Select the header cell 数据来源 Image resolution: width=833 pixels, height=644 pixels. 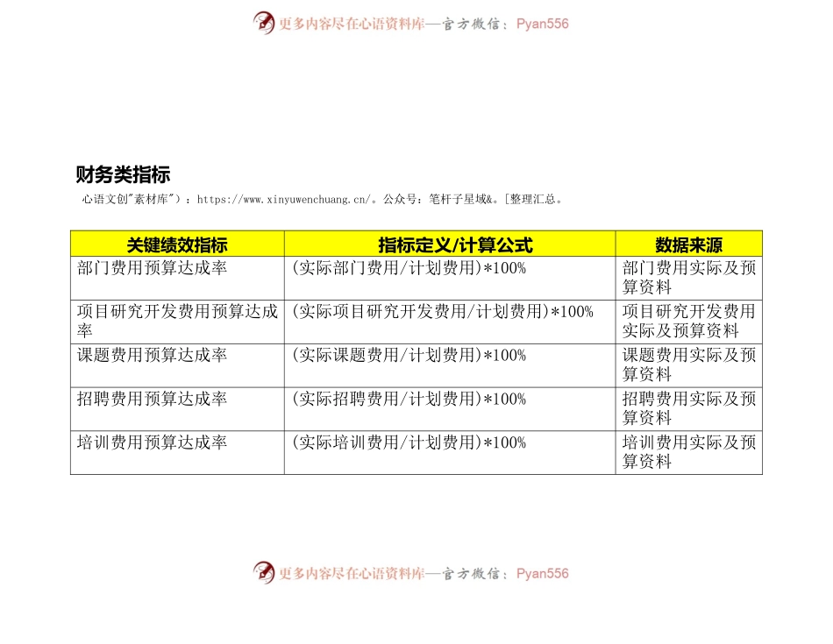click(689, 244)
